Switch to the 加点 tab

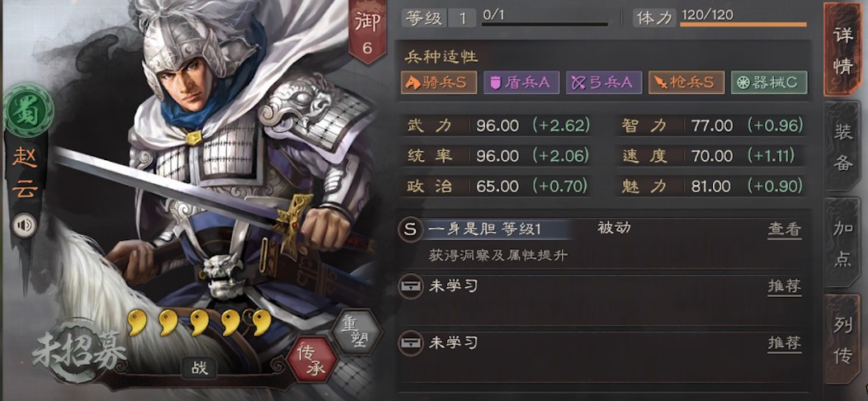click(x=842, y=243)
